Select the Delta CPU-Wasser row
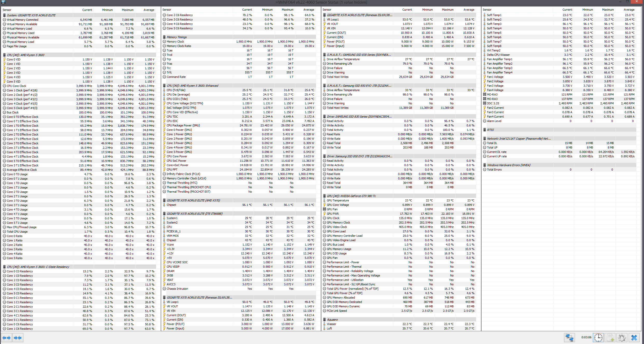Image resolution: width=644 pixels, height=344 pixels. point(559,55)
